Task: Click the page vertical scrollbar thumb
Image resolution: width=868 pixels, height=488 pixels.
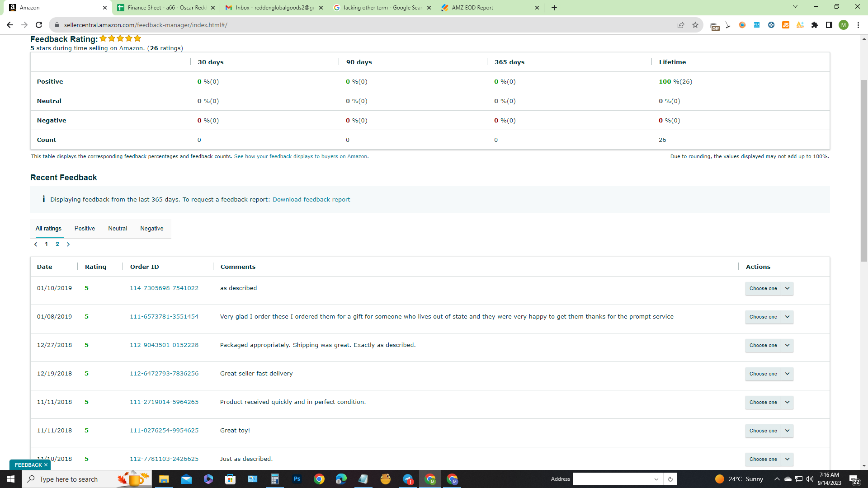Action: click(x=864, y=171)
